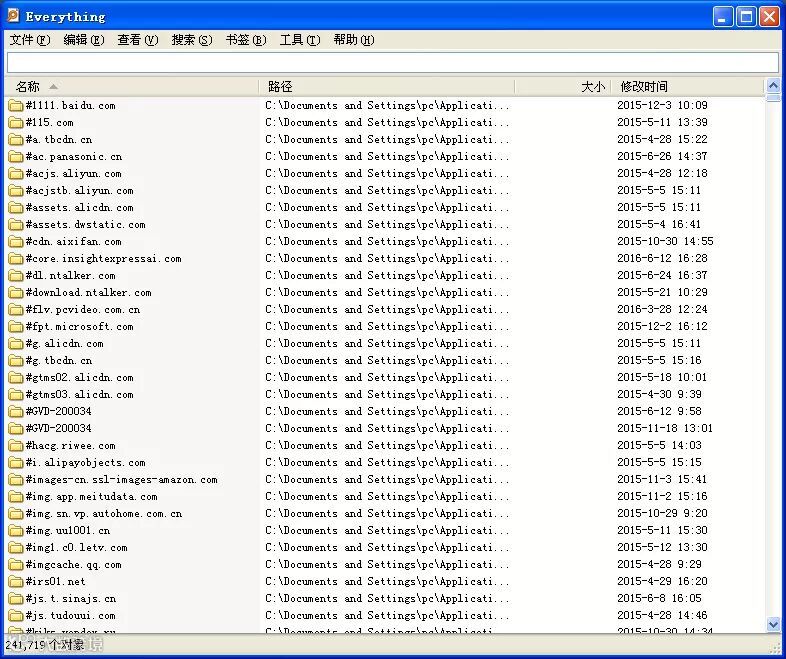Select #GVD-200034 row dated 2015-6-12 9:58

[58, 411]
